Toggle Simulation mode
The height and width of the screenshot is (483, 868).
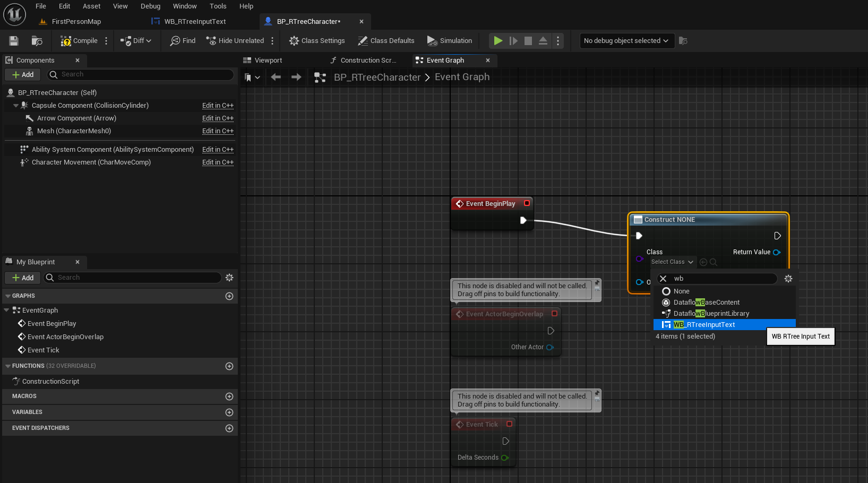pyautogui.click(x=450, y=41)
